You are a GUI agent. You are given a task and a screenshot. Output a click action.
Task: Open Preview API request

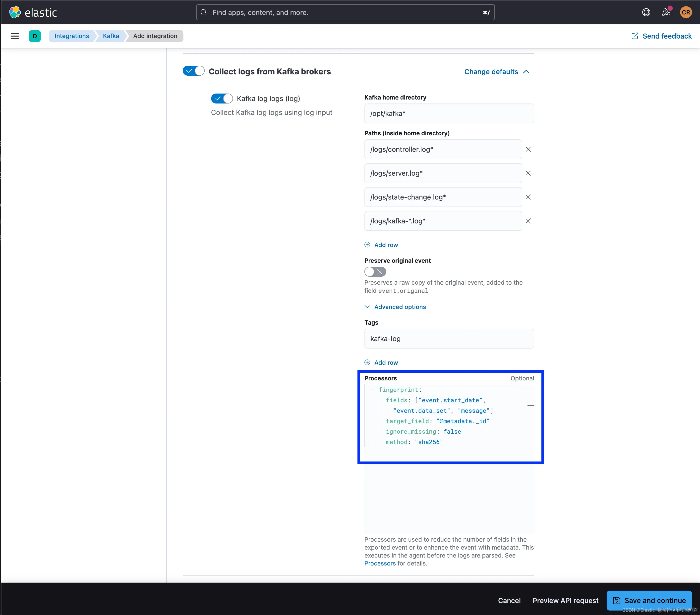[565, 600]
